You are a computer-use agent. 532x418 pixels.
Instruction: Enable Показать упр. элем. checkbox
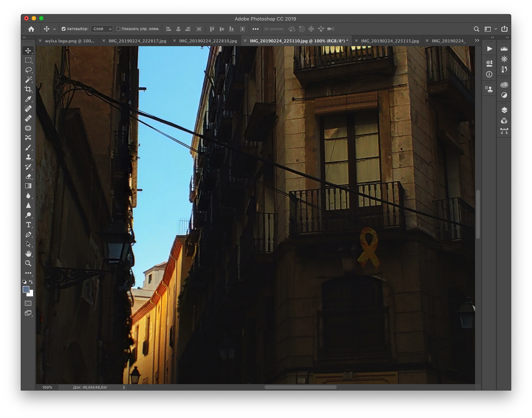118,29
